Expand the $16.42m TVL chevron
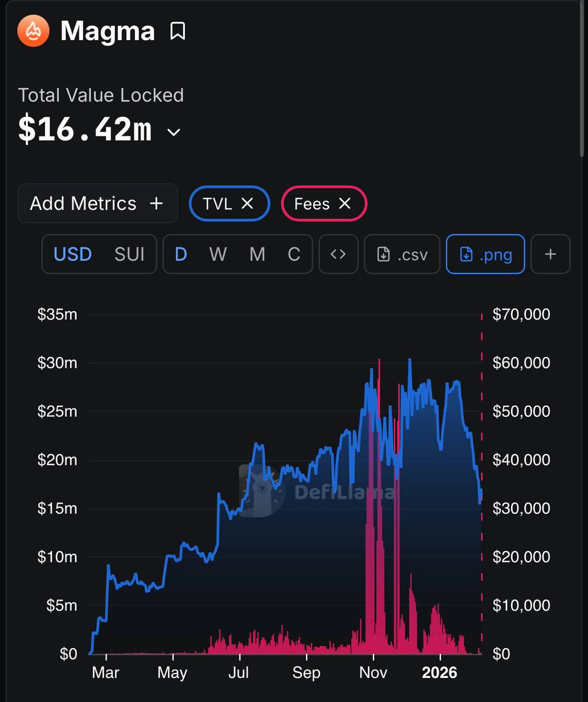Image resolution: width=588 pixels, height=702 pixels. (173, 132)
